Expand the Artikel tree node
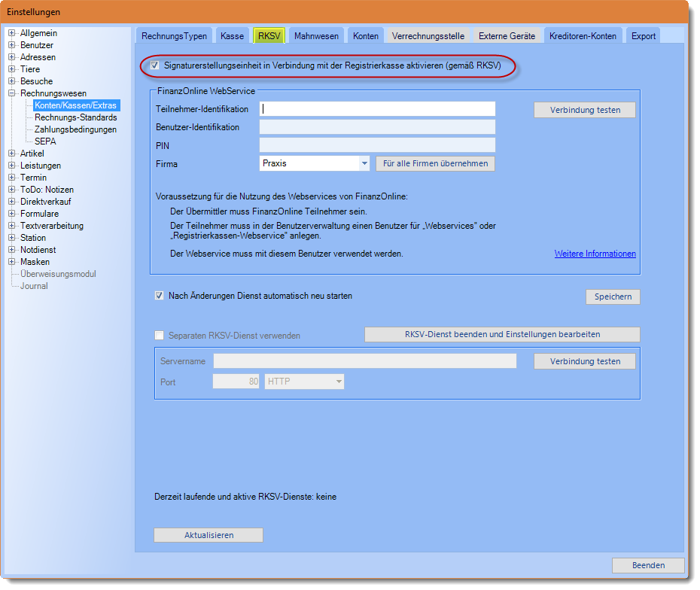The image size is (700, 590). tap(12, 154)
